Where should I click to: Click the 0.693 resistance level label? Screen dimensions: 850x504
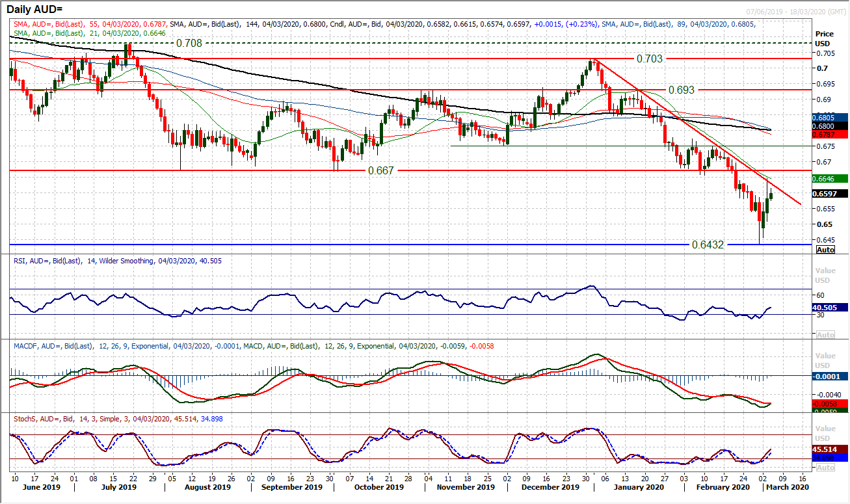682,90
